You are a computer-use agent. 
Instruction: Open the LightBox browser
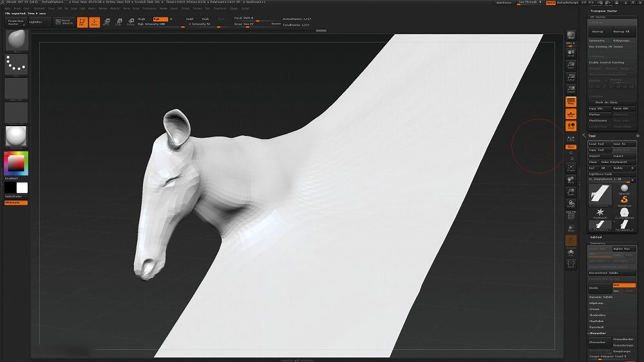point(39,22)
